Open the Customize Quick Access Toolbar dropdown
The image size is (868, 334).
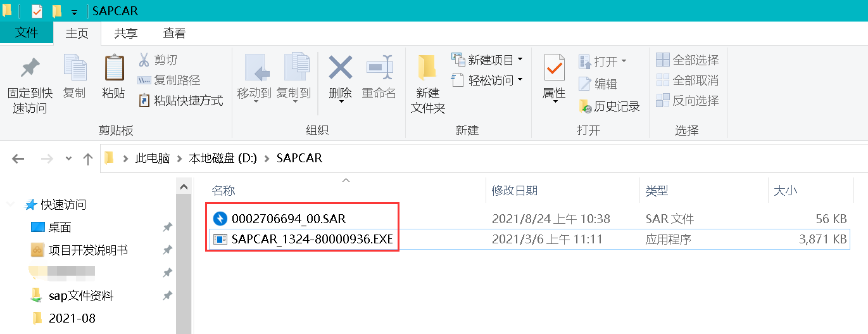point(74,12)
